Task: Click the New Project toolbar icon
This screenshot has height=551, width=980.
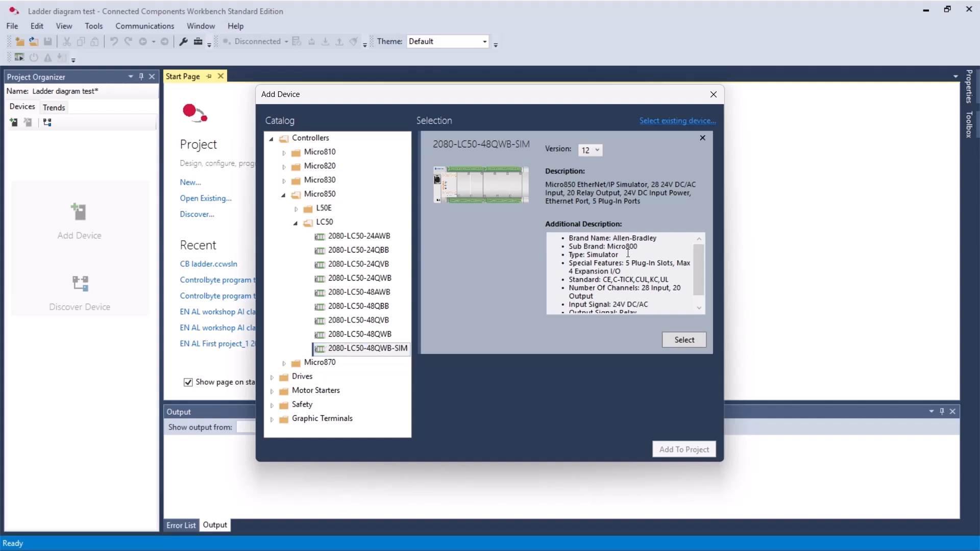Action: pos(20,41)
